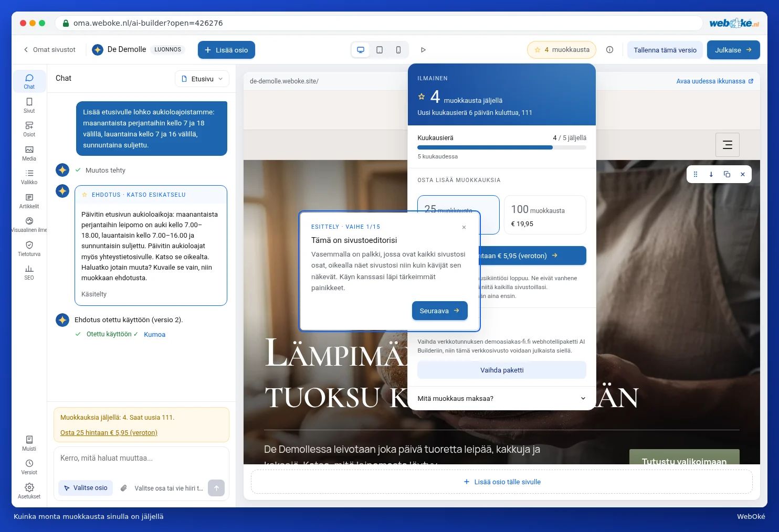This screenshot has height=532, width=779.
Task: Close the tour tooltip
Action: (464, 227)
